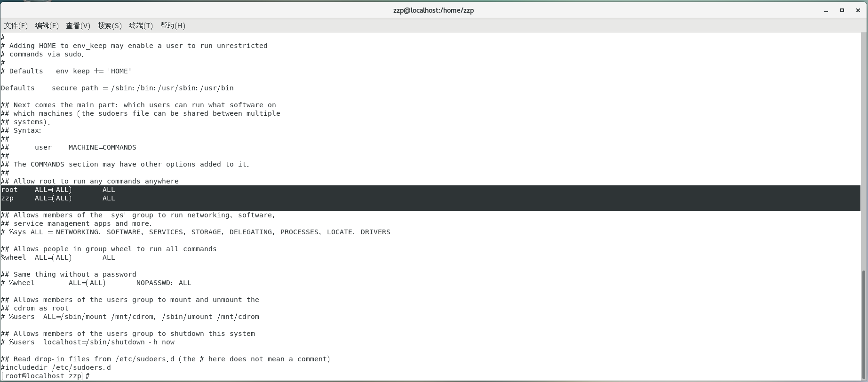This screenshot has width=868, height=382.
Task: Click the '## Read drop-in files' line
Action: coord(166,359)
